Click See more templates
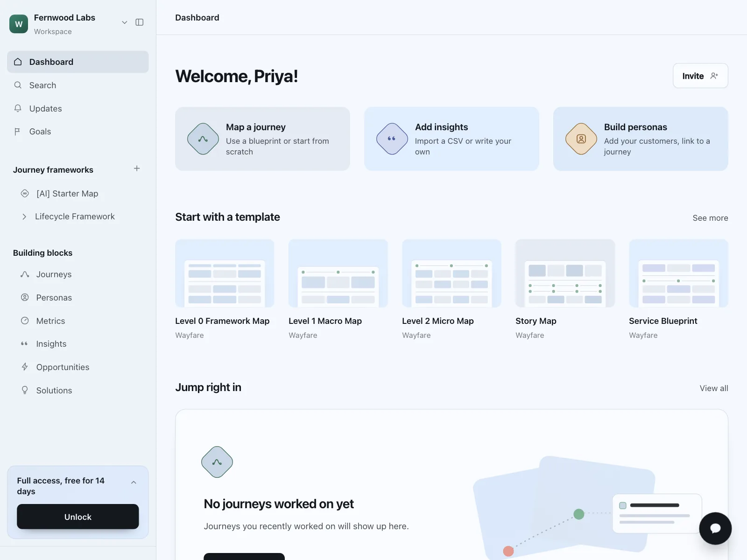Screen dimensions: 747x560 710,218
